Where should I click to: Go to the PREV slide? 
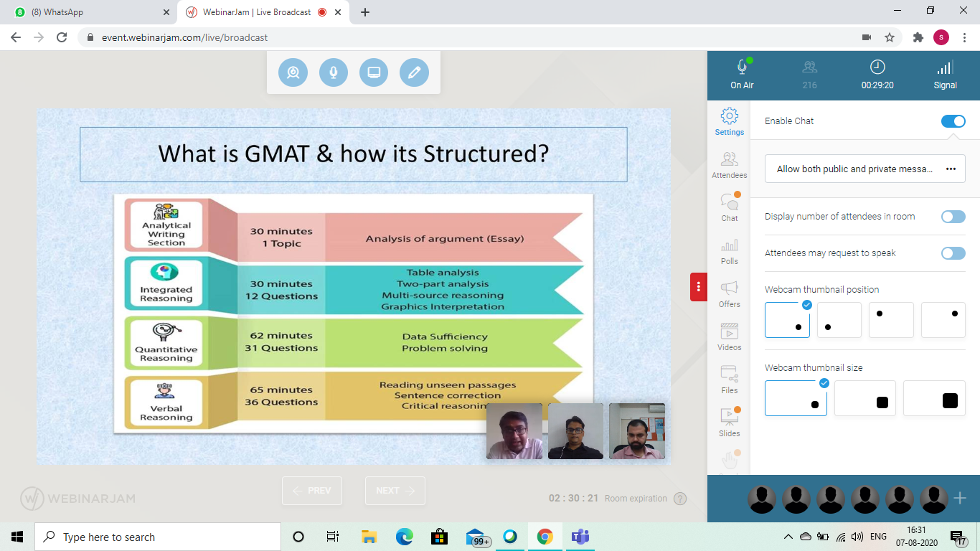312,491
